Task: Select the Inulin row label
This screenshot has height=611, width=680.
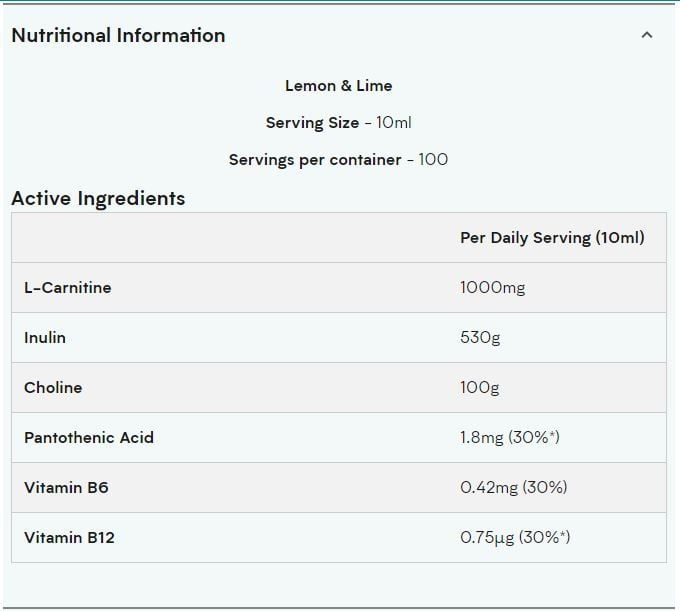Action: pyautogui.click(x=45, y=337)
